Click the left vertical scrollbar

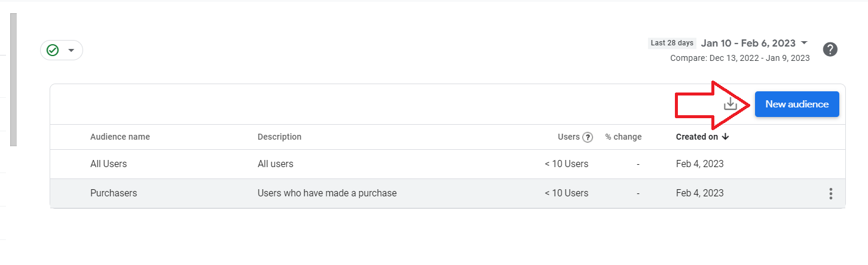tap(13, 79)
